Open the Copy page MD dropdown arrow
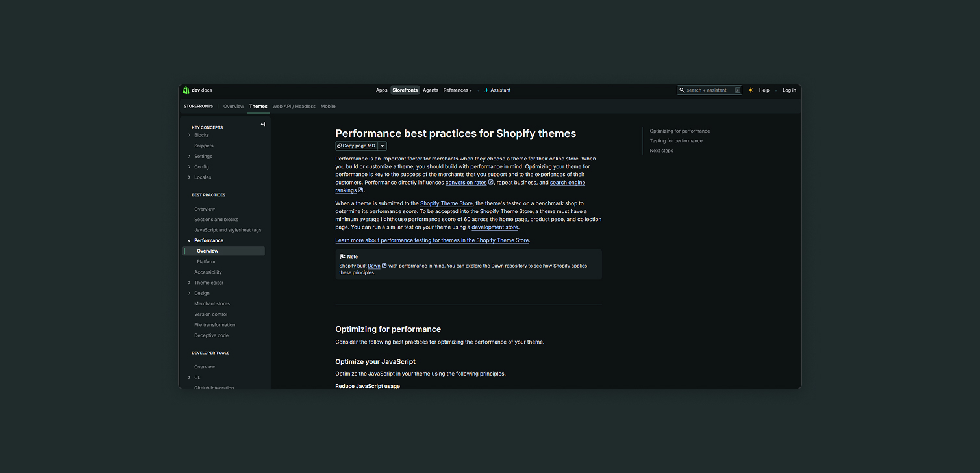 pyautogui.click(x=383, y=146)
